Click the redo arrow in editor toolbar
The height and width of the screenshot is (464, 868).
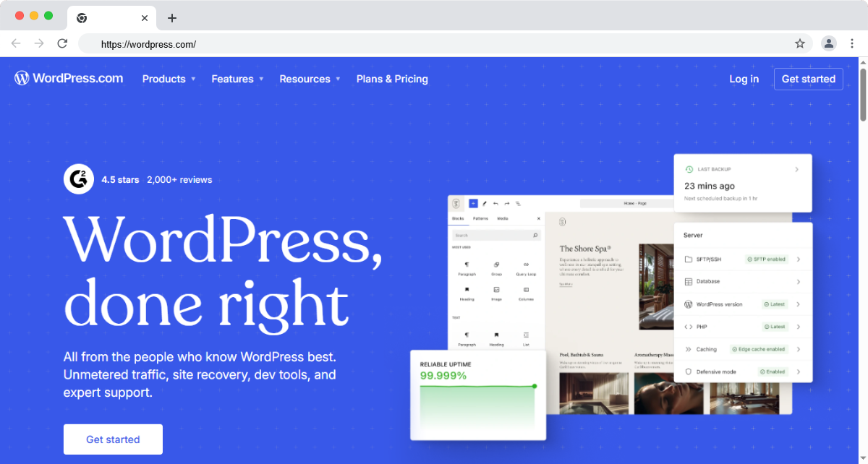click(507, 204)
